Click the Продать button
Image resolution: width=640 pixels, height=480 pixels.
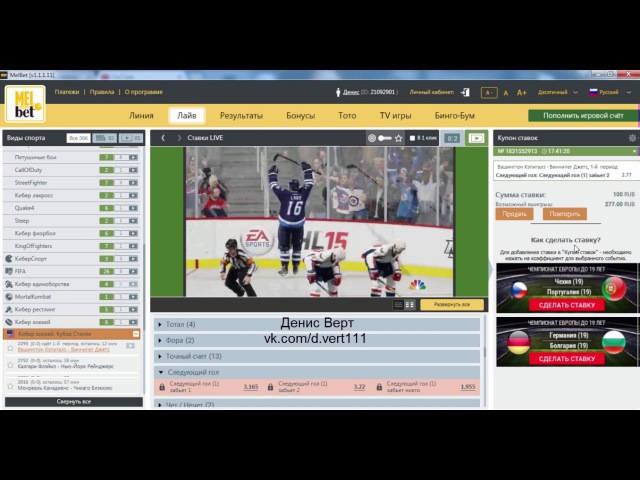pos(514,214)
